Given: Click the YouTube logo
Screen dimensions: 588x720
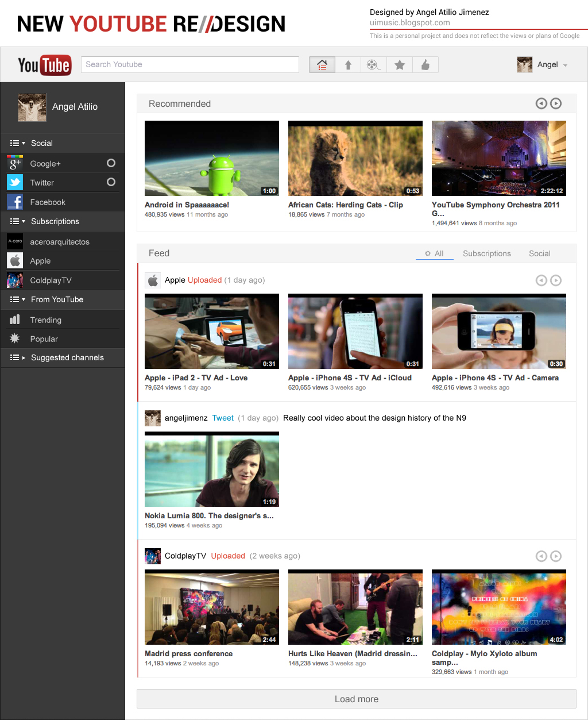Looking at the screenshot, I should [44, 65].
